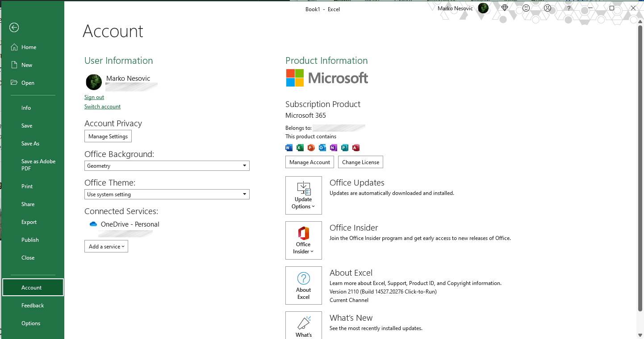Image resolution: width=644 pixels, height=339 pixels.
Task: Click the Access icon under This product contains
Action: pos(355,147)
